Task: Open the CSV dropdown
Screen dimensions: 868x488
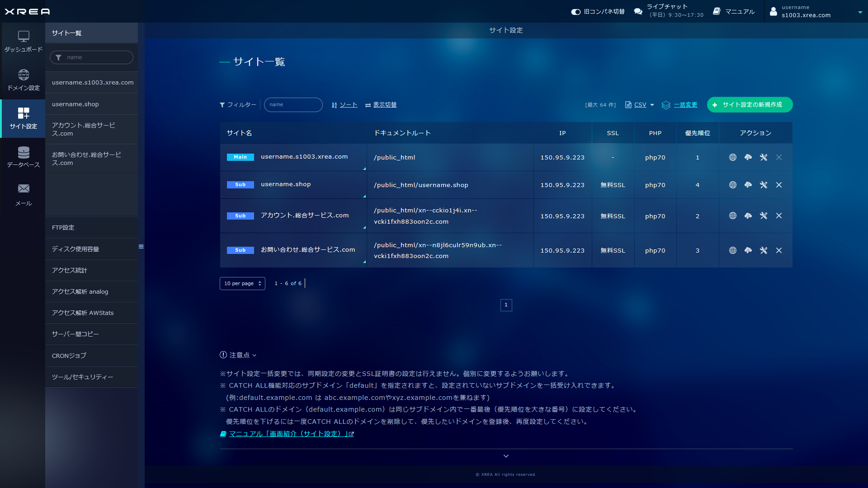Action: 640,105
